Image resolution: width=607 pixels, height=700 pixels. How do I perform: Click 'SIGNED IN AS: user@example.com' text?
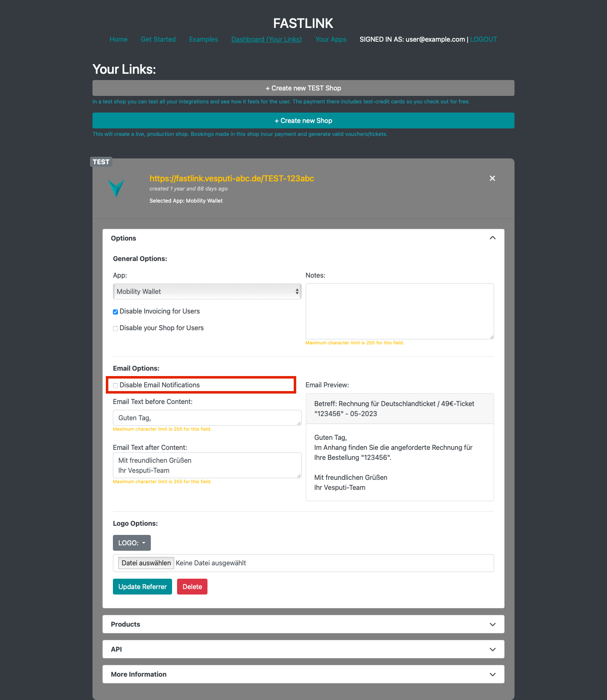pyautogui.click(x=412, y=39)
